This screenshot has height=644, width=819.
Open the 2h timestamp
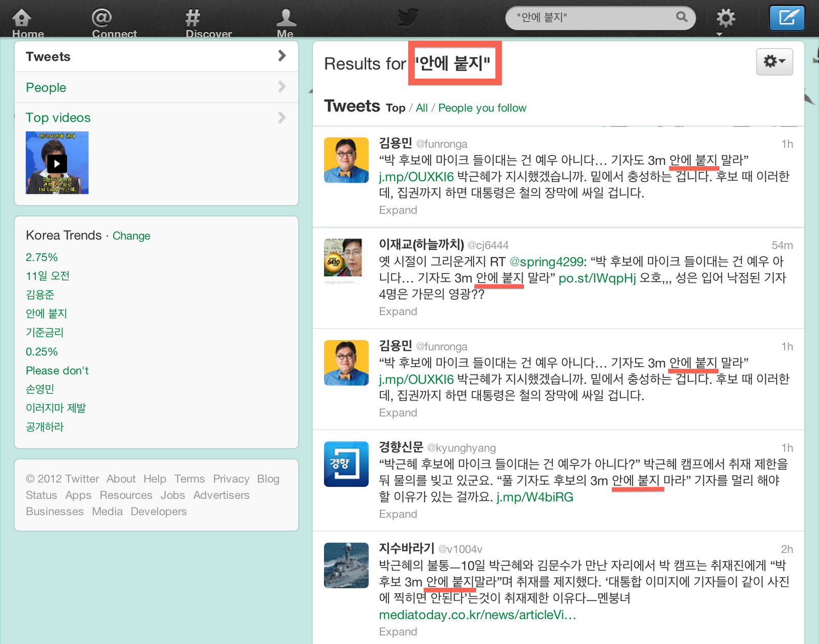787,549
